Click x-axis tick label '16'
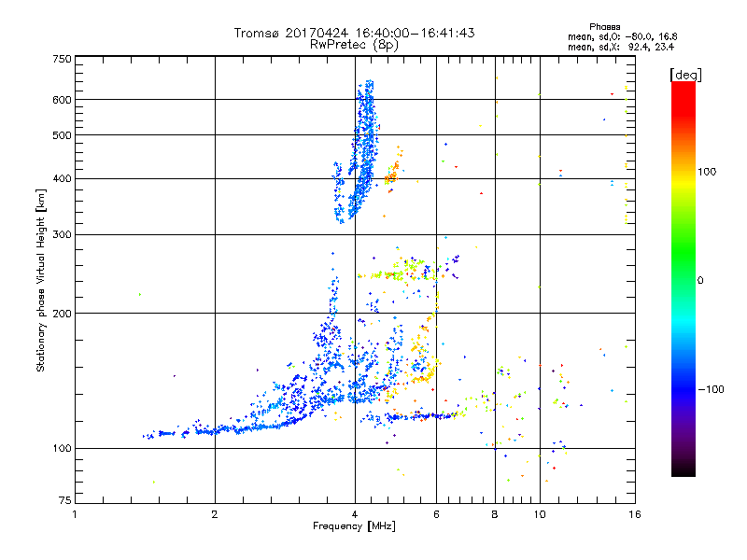The height and width of the screenshot is (560, 747). tap(635, 514)
